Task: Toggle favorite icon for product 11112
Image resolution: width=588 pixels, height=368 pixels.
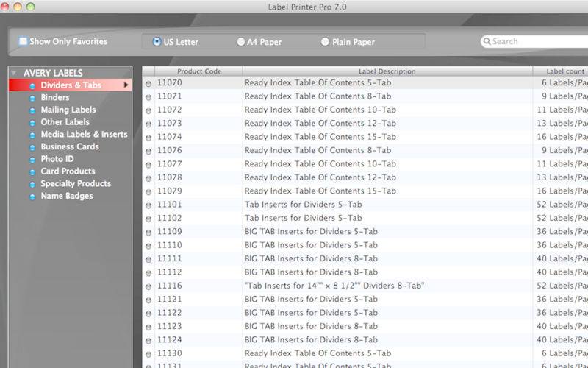Action: tap(148, 273)
